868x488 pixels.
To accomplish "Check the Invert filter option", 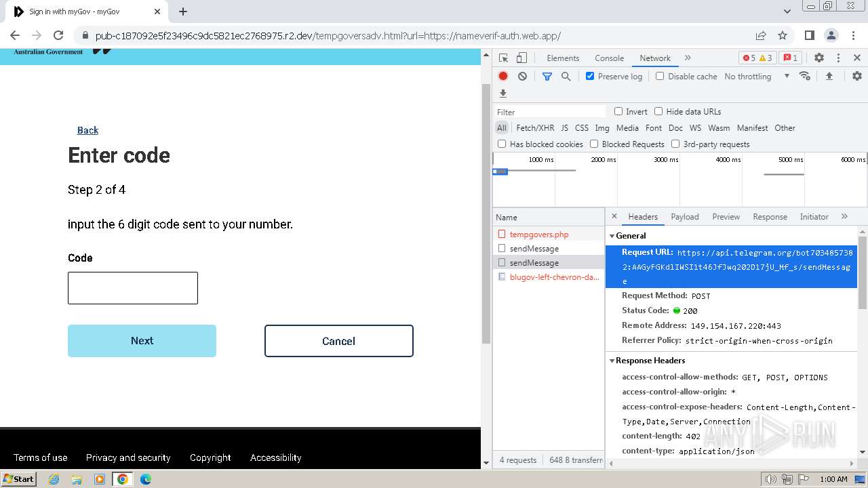I will click(618, 111).
